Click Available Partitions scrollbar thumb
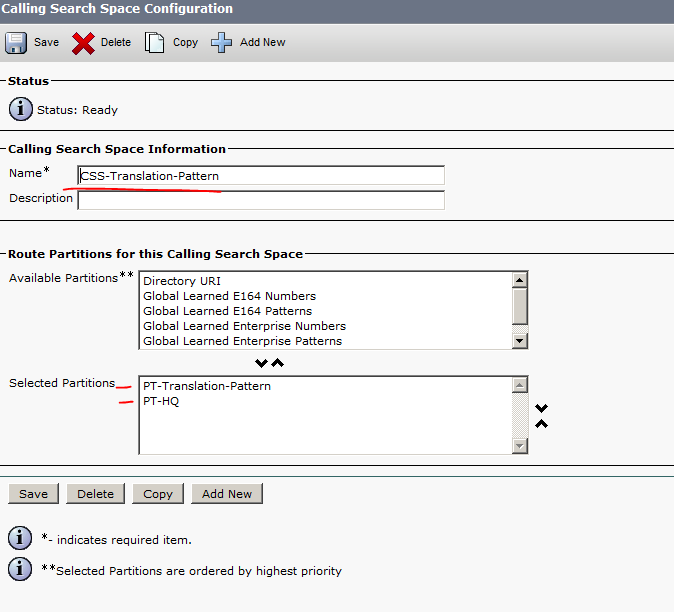The height and width of the screenshot is (612, 674). [x=520, y=306]
